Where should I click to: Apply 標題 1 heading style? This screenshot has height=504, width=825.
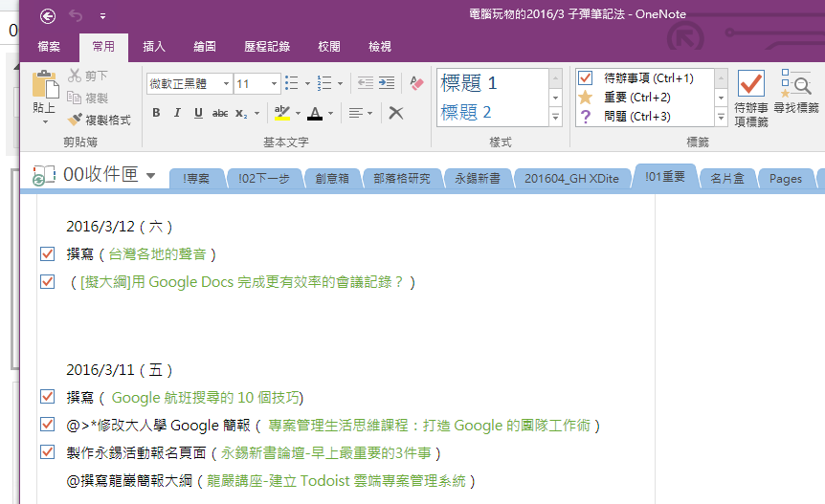[493, 83]
